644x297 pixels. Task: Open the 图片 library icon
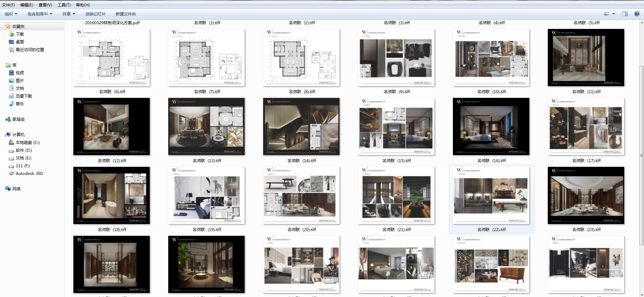(x=11, y=80)
